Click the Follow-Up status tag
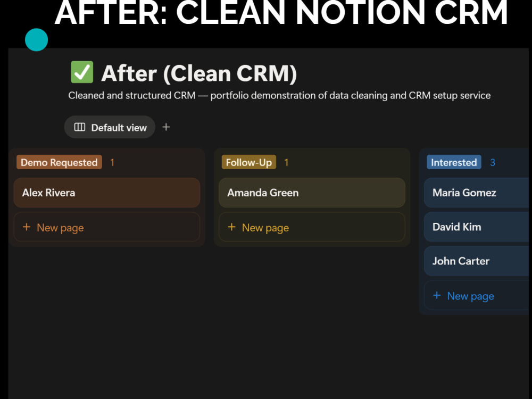 tap(248, 162)
